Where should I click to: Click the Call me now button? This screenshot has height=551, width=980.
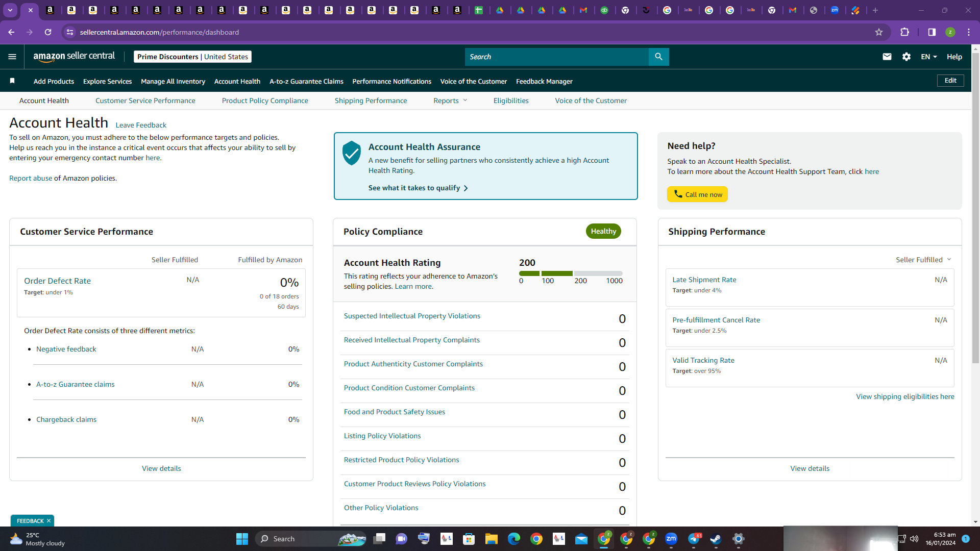click(697, 194)
